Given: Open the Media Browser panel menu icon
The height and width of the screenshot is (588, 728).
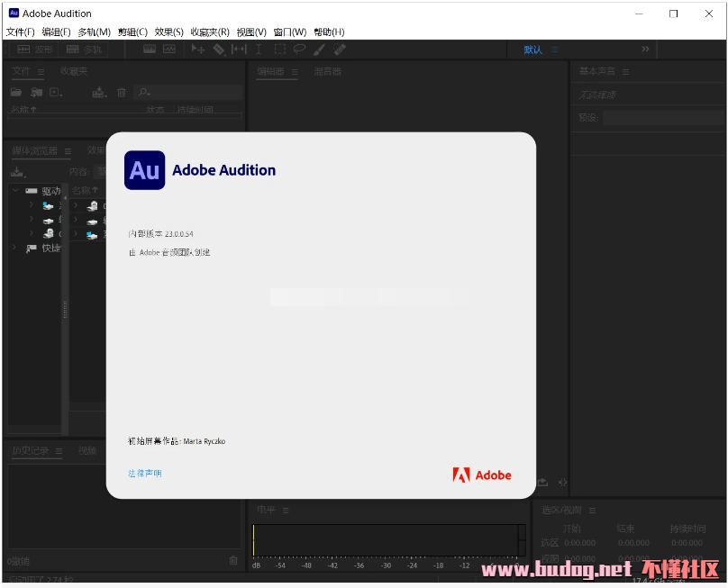Looking at the screenshot, I should coord(68,151).
